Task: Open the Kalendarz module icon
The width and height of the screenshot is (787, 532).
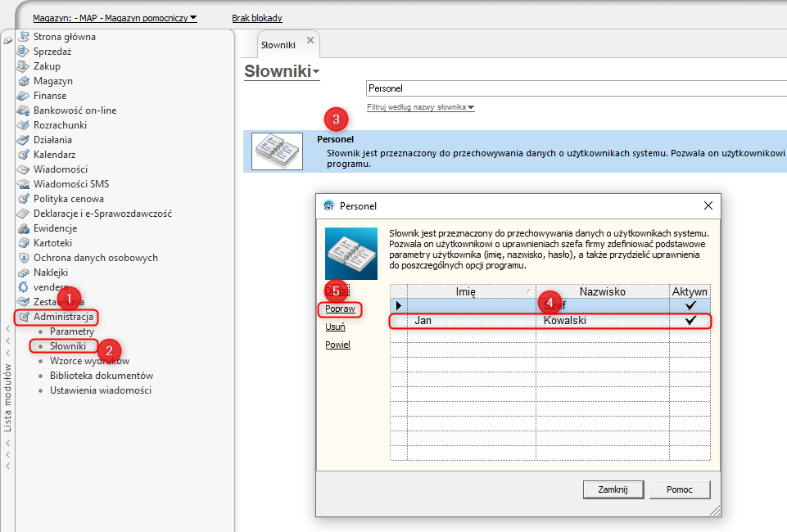Action: coord(24,155)
